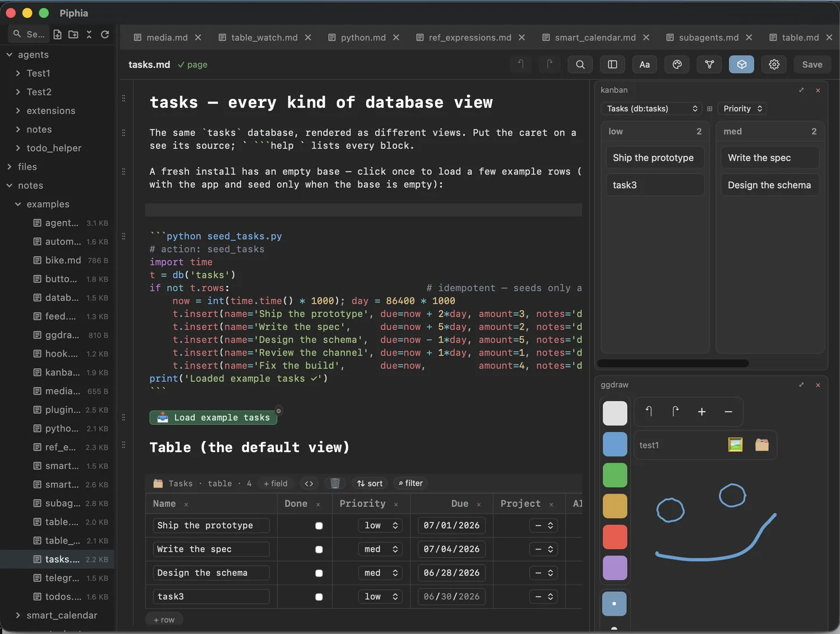
Task: Toggle the code view of Tasks table
Action: (x=309, y=483)
